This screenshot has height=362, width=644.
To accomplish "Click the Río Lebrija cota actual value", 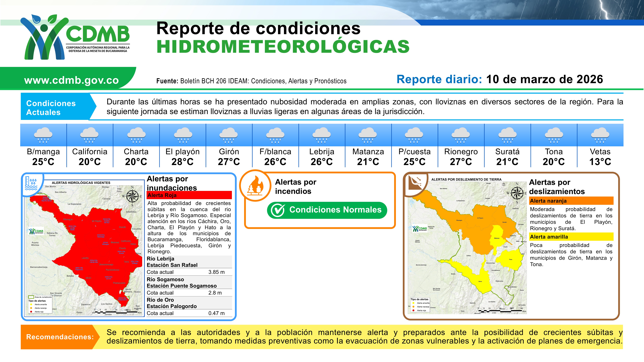I will coord(216,272).
